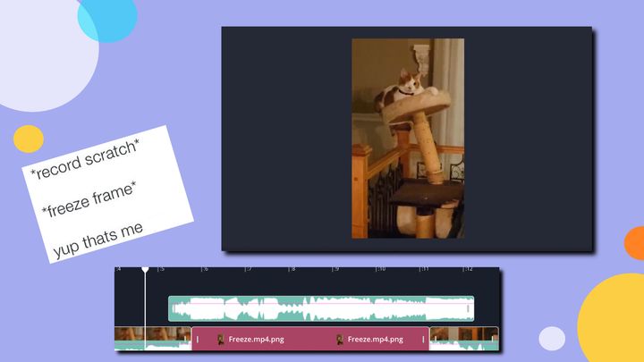The height and width of the screenshot is (362, 644).
Task: Click the first Freeze.mp4.png thumbnail icon
Action: pos(220,340)
